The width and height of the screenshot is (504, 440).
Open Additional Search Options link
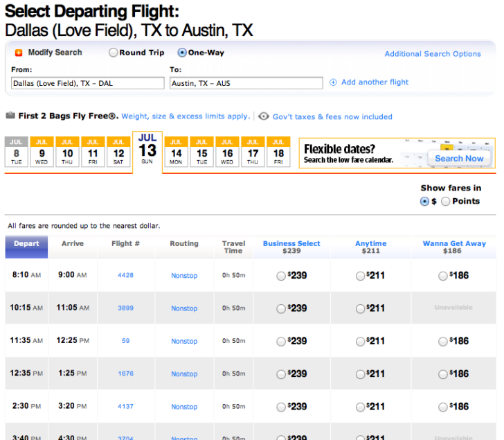click(x=433, y=54)
